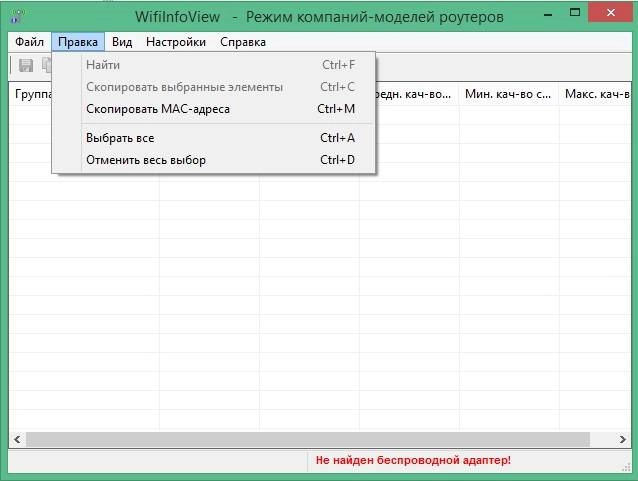Screen dimensions: 638x481
Task: Close the WifiInfoView window
Action: point(610,13)
